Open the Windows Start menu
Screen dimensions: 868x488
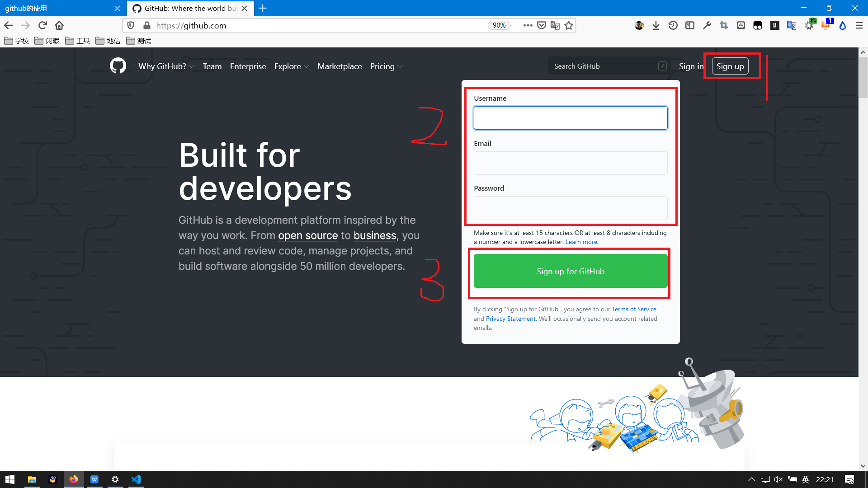coord(10,479)
